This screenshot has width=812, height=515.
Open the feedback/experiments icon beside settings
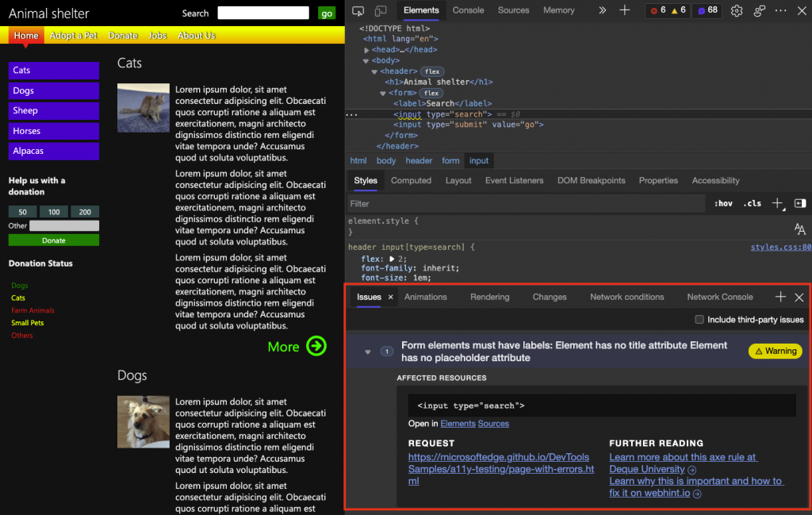[759, 10]
